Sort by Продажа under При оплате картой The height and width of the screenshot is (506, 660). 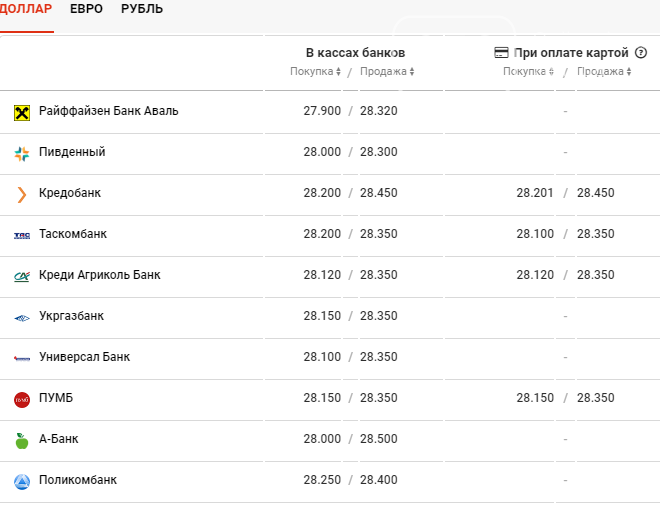[604, 72]
